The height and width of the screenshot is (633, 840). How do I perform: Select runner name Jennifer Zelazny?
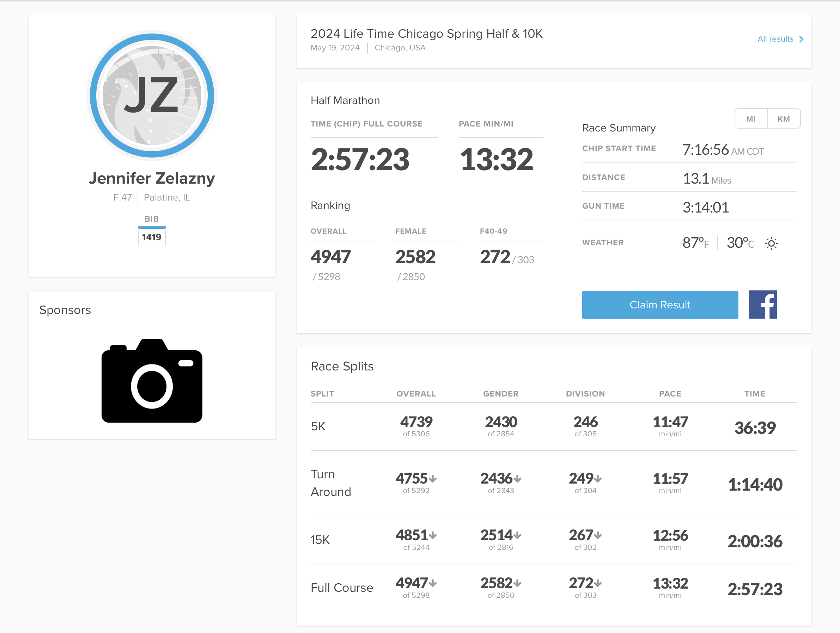click(x=152, y=178)
